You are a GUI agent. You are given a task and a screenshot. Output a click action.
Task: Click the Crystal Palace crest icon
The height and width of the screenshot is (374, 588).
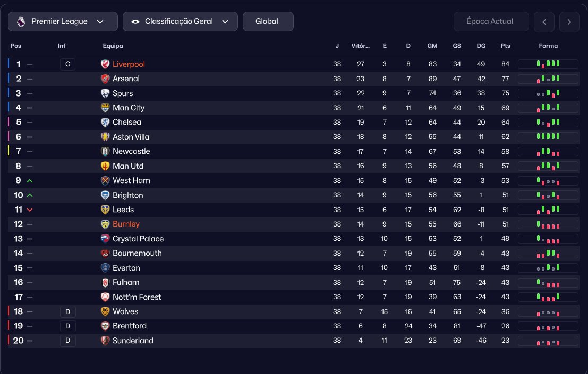coord(105,239)
